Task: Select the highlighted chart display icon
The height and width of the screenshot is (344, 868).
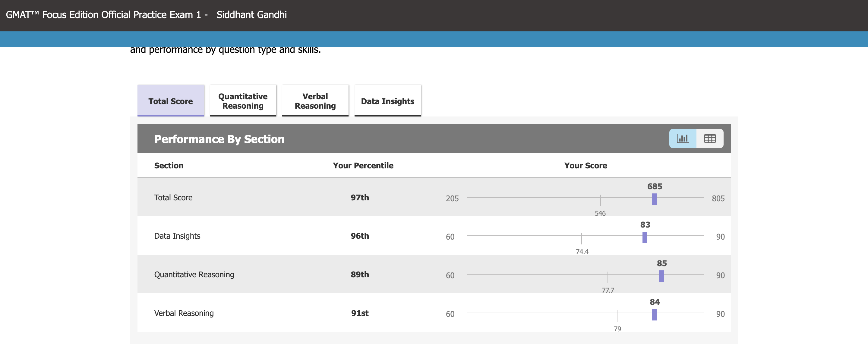Action: coord(683,138)
